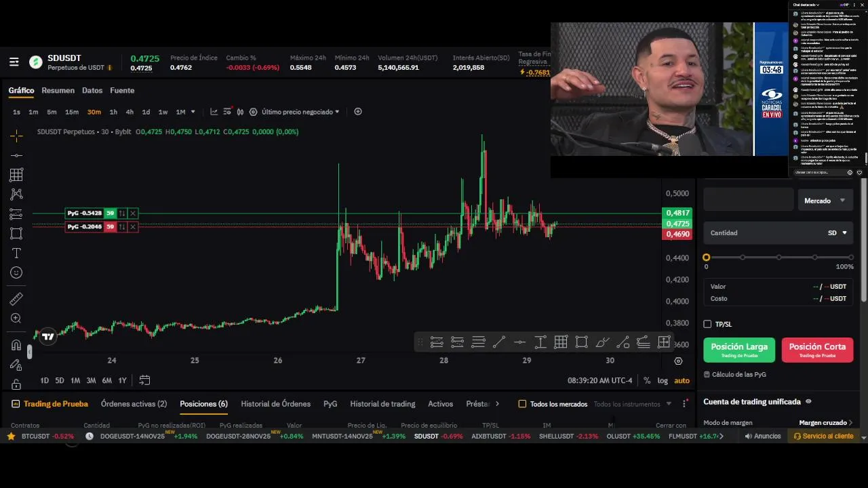The width and height of the screenshot is (868, 488).
Task: Expand the timeframe dropdown arrow after 1M
Action: click(x=193, y=112)
